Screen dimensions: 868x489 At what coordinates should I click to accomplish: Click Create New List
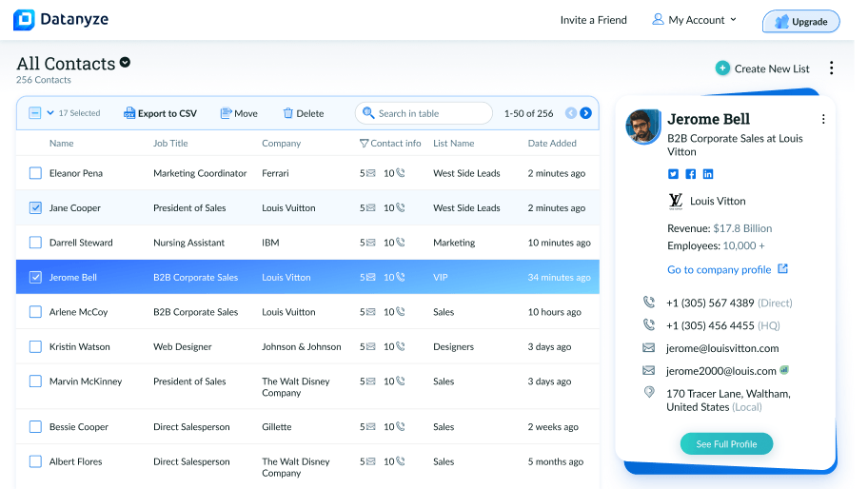772,68
